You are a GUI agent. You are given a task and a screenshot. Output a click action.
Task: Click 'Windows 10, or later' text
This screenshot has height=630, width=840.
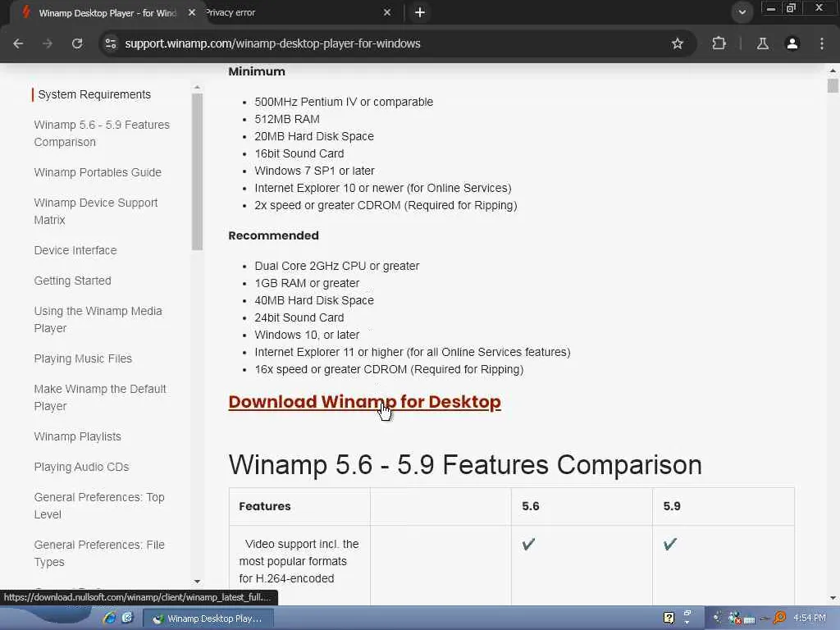click(307, 335)
